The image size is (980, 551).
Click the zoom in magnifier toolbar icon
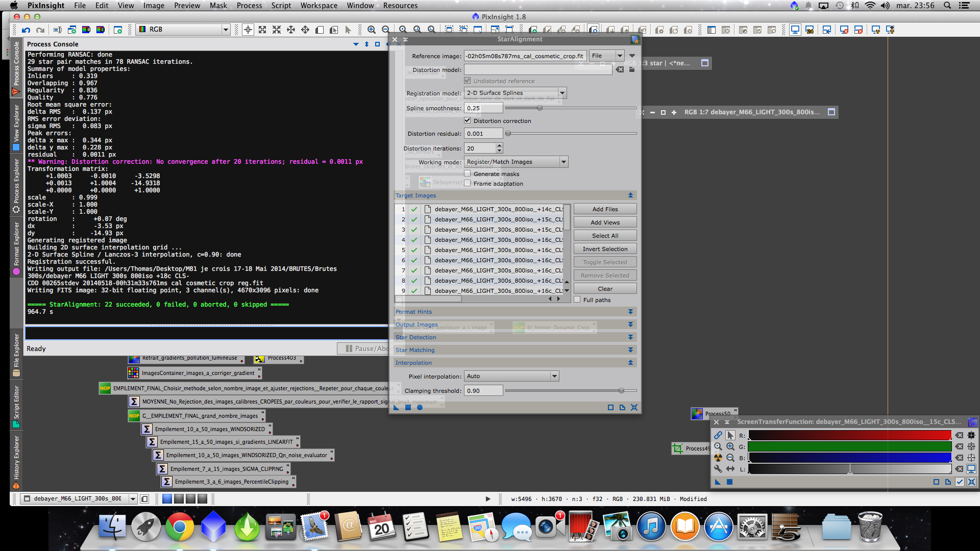coord(372,30)
